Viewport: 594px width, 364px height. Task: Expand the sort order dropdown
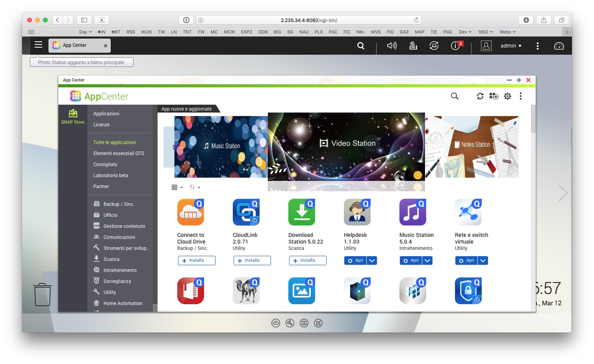(195, 187)
